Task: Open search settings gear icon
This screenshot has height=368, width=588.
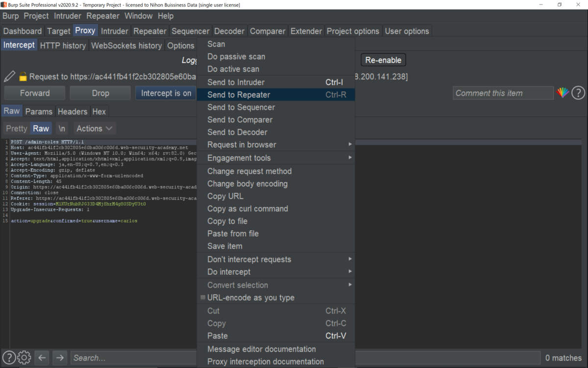Action: 24,358
